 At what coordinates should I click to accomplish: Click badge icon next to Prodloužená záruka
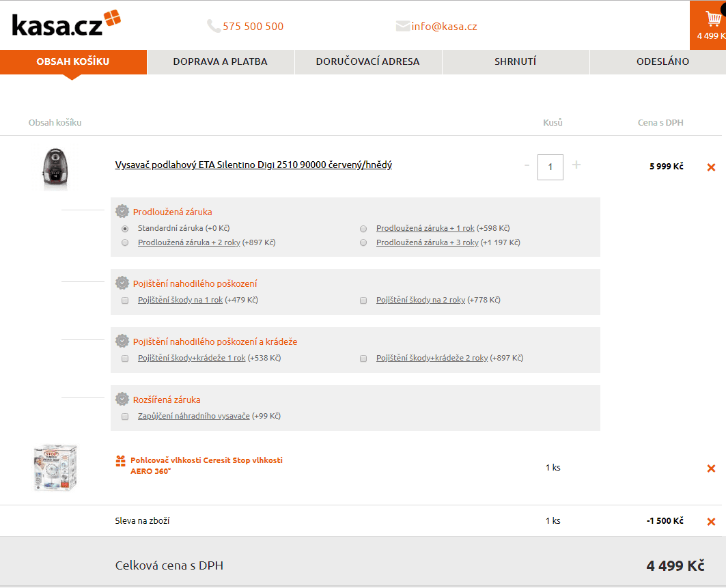(122, 211)
